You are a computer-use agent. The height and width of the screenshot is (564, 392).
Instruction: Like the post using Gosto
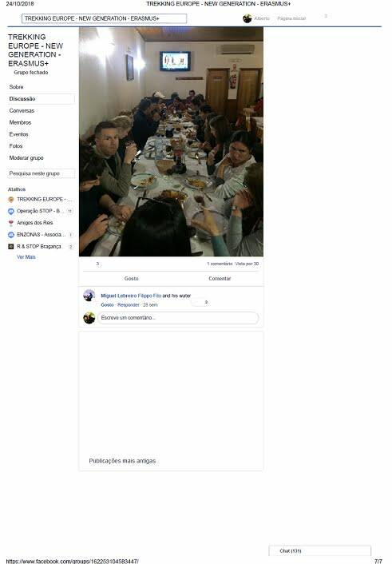pyautogui.click(x=131, y=278)
